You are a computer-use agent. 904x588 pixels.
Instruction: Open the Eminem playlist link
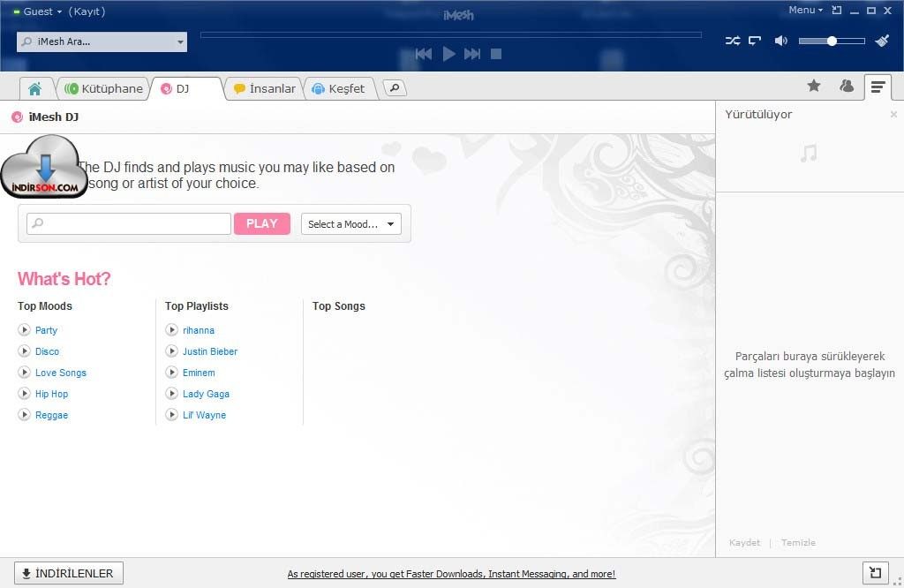(199, 373)
